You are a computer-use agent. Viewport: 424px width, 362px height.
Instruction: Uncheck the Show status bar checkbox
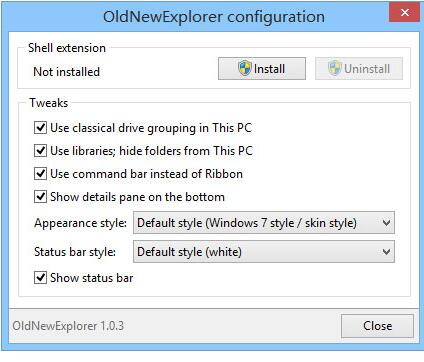[40, 277]
